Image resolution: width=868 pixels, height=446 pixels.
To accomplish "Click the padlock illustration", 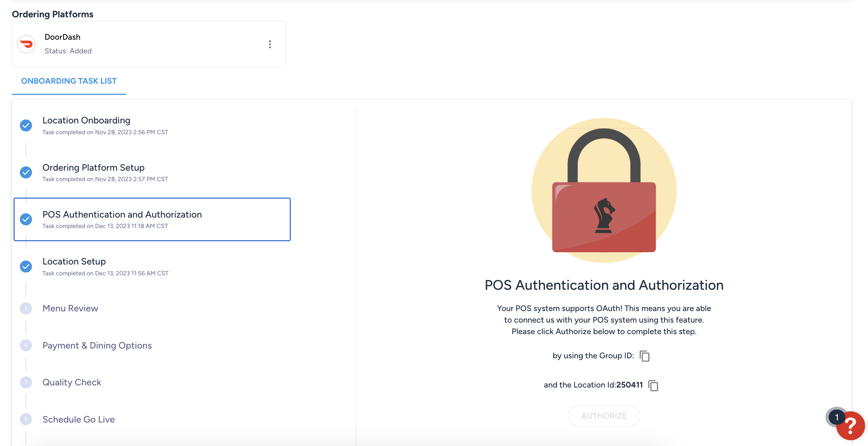I will click(x=604, y=190).
